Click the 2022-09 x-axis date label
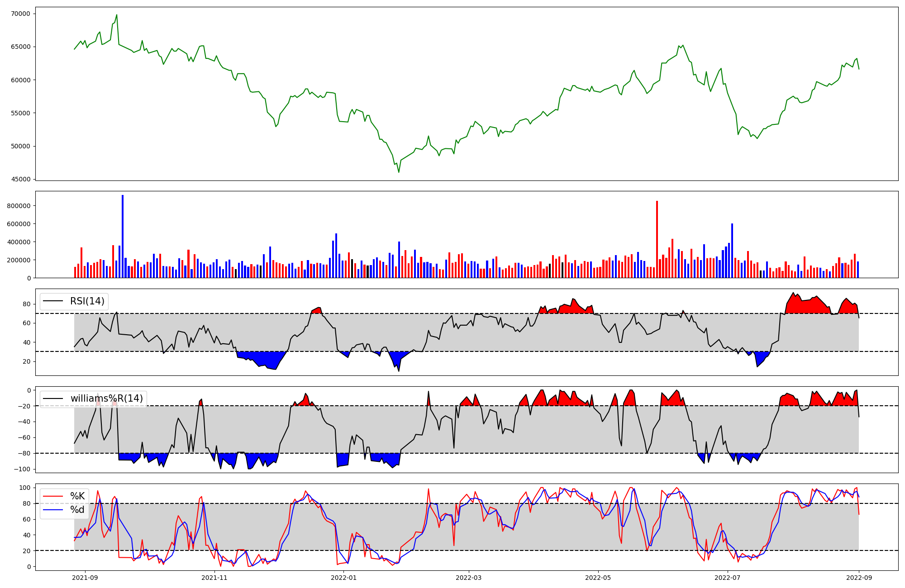905x588 pixels. [x=859, y=578]
